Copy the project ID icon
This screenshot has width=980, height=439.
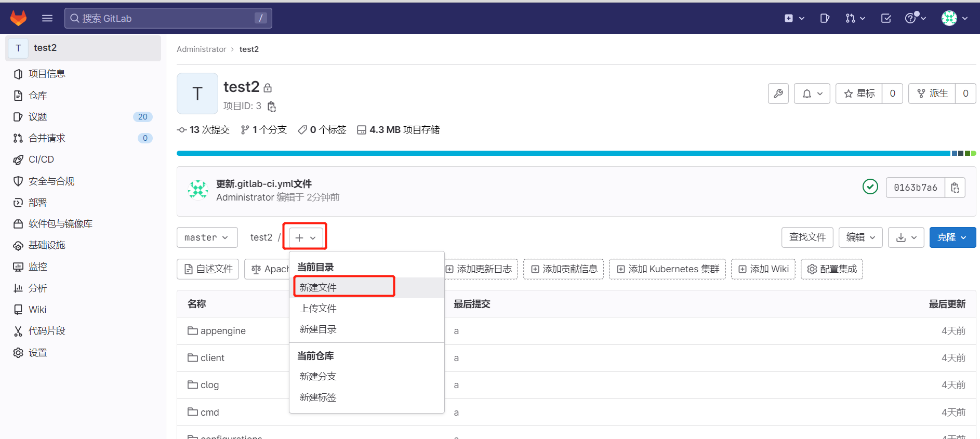(271, 107)
